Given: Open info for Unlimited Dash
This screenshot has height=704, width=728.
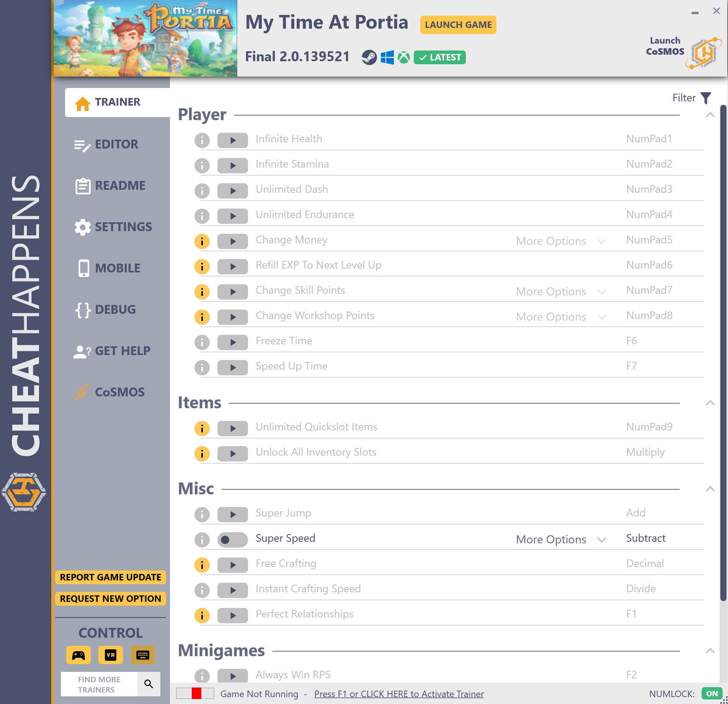Looking at the screenshot, I should click(x=202, y=191).
